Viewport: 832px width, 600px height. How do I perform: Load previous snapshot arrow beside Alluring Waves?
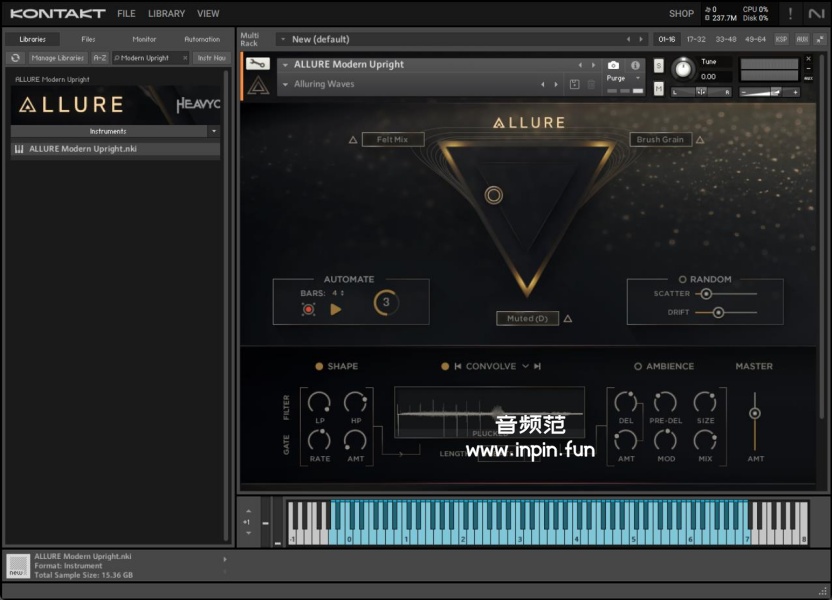coord(542,84)
